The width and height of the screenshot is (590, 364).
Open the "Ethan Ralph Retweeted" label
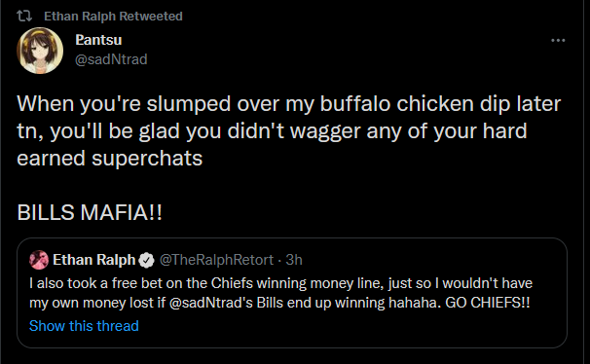click(113, 17)
